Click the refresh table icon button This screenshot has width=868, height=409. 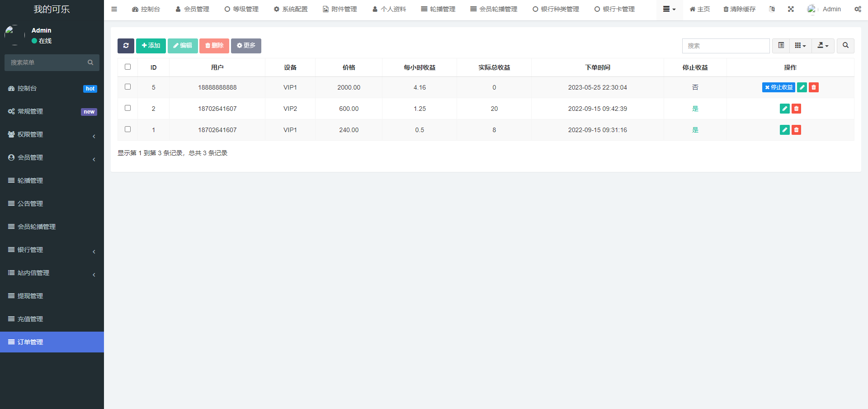coord(126,46)
